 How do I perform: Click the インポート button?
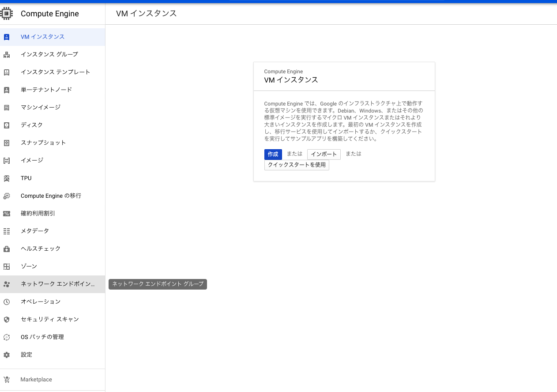click(324, 154)
